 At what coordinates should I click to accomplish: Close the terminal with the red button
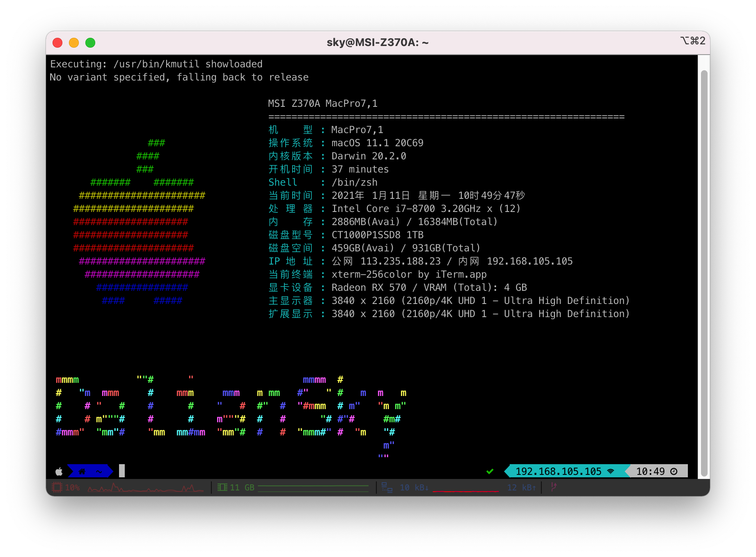click(x=57, y=43)
